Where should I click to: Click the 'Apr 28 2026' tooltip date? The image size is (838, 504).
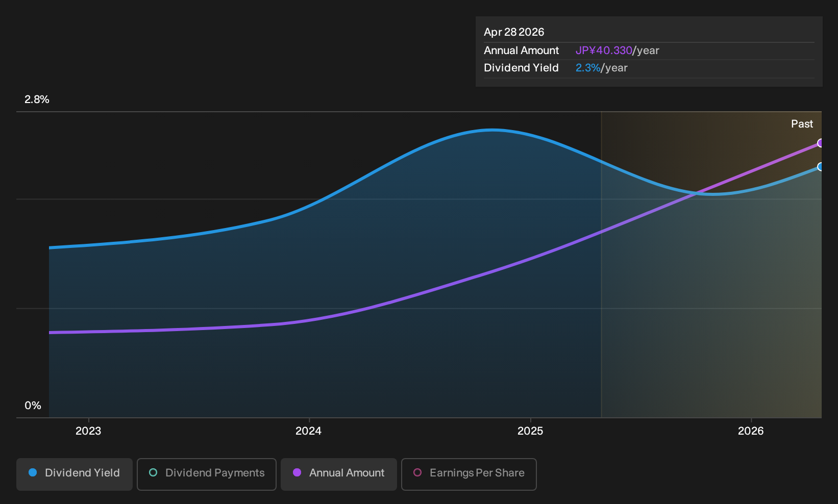[514, 32]
